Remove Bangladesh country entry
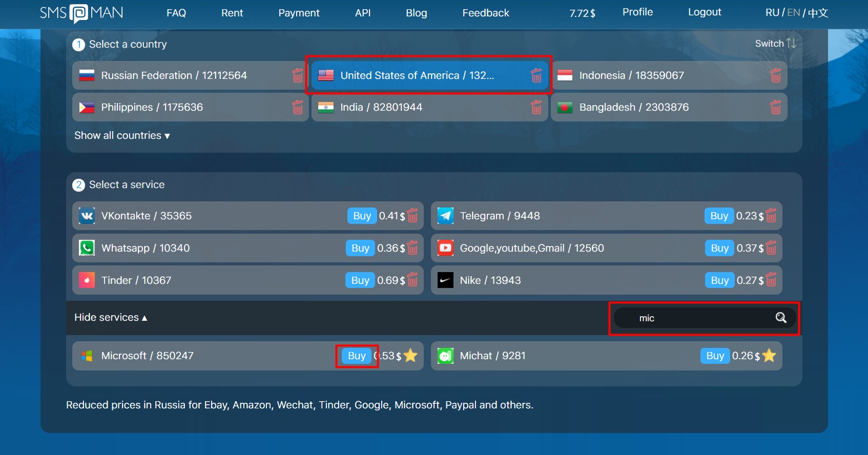 click(775, 107)
